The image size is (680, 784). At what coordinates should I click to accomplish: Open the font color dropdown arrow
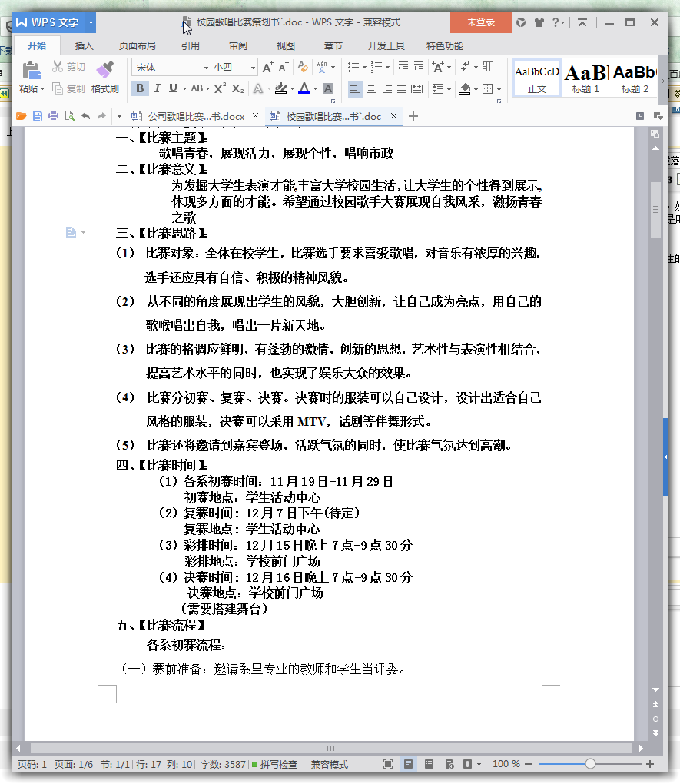(x=315, y=89)
